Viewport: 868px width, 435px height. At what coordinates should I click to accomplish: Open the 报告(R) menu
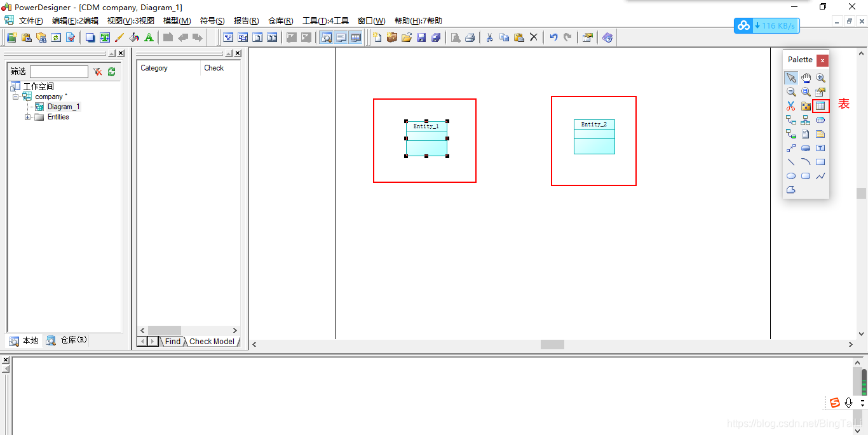tap(246, 21)
